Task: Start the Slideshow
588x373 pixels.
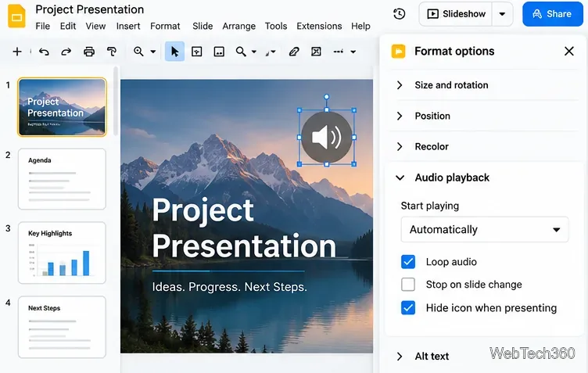Action: pos(456,14)
